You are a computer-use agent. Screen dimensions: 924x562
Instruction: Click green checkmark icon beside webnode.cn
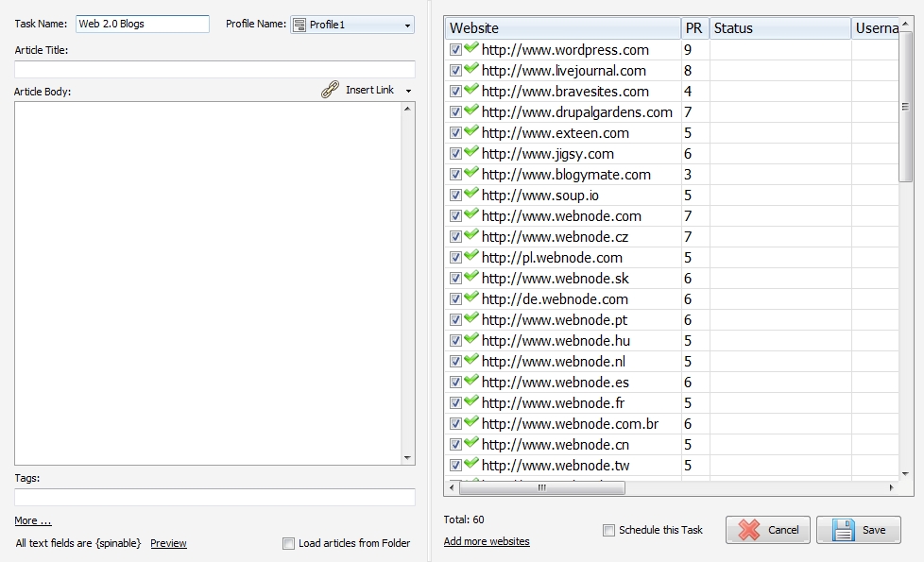(x=471, y=442)
